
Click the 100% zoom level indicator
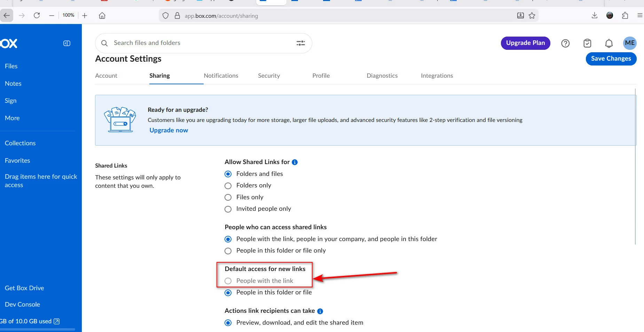[69, 15]
